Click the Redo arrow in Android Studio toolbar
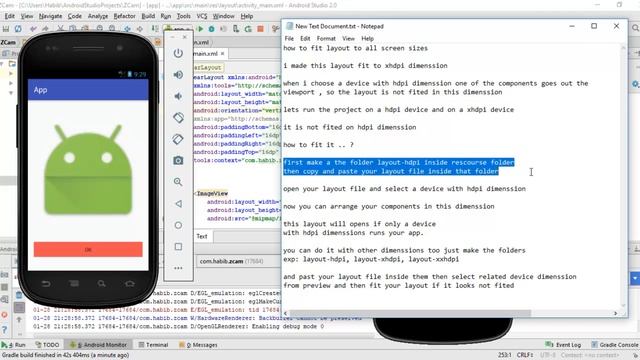The height and width of the screenshot is (360, 640). (45, 29)
